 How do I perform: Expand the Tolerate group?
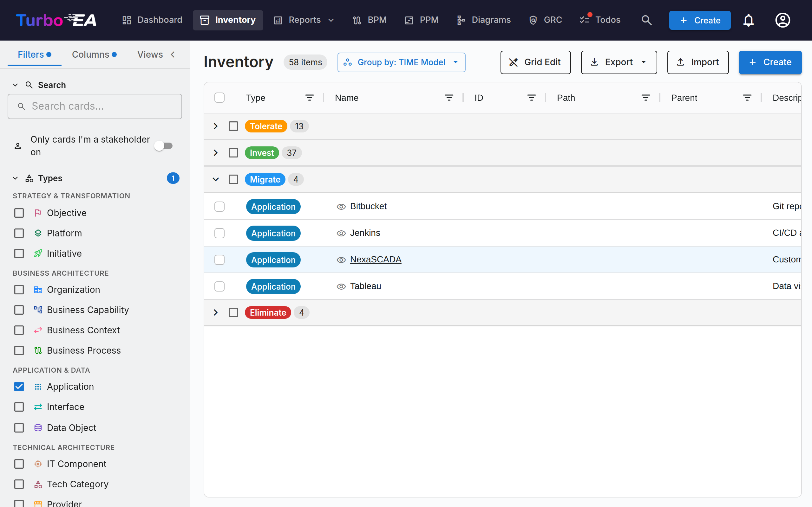[x=216, y=126]
